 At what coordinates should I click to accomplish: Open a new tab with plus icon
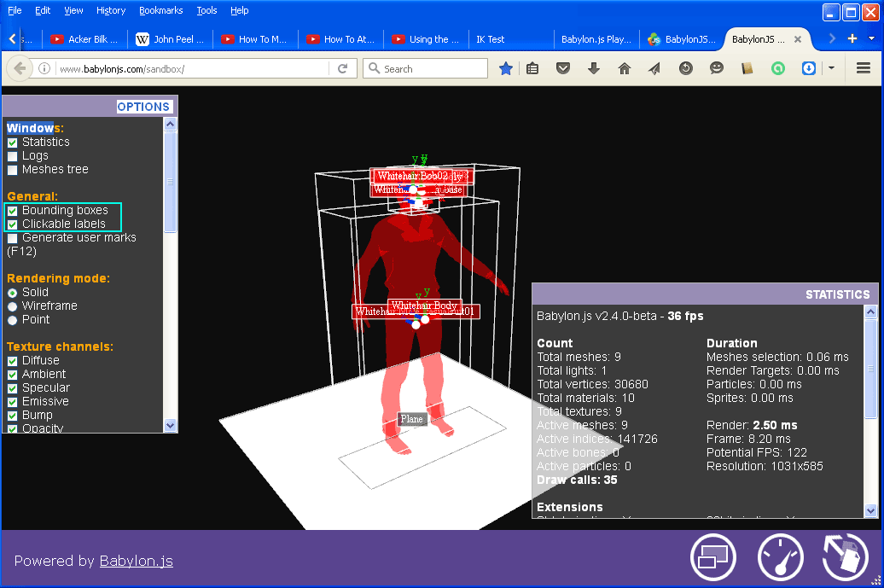[x=852, y=38]
